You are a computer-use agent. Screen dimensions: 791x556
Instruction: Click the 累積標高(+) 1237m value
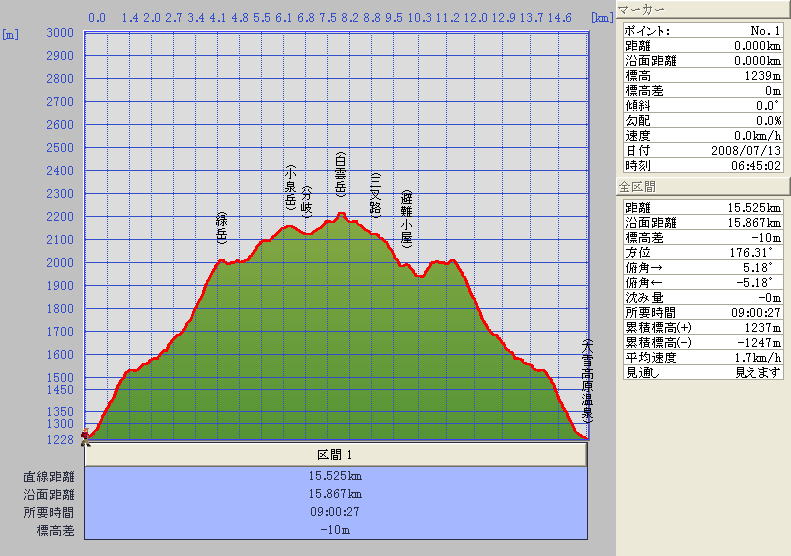pos(762,327)
